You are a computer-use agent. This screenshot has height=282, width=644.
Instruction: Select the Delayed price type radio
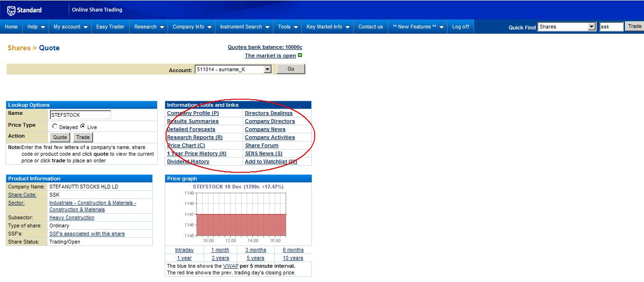tap(55, 127)
